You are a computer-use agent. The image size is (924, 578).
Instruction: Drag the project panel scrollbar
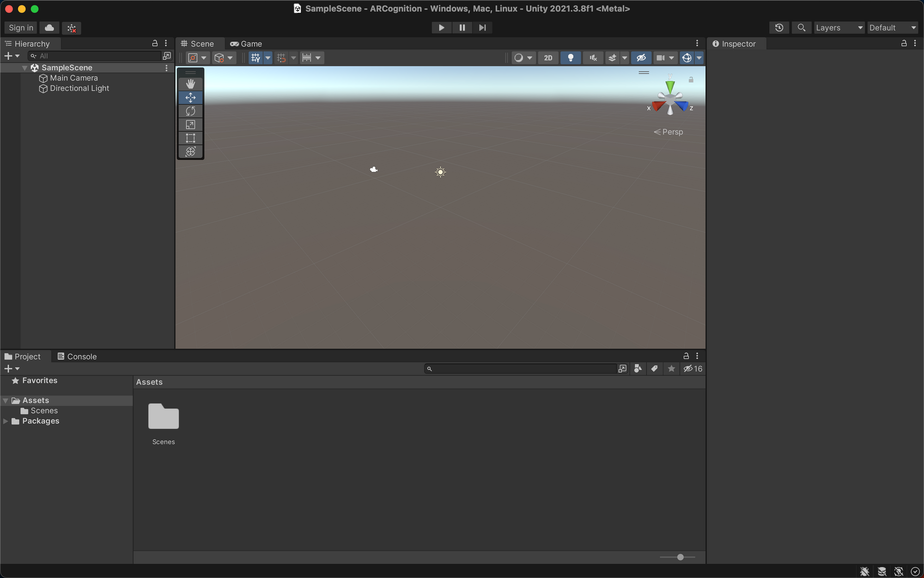680,556
